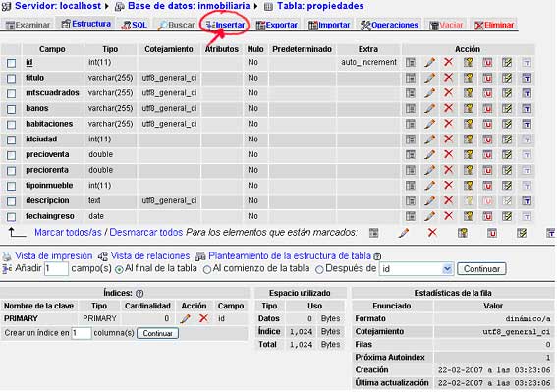Check the precioventa field checkbox
557x392 pixels.
[12, 155]
